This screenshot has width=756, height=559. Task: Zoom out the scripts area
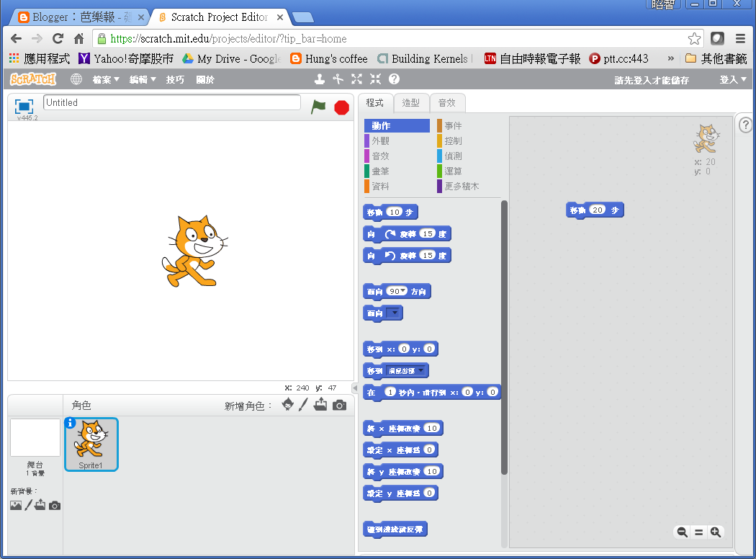683,532
